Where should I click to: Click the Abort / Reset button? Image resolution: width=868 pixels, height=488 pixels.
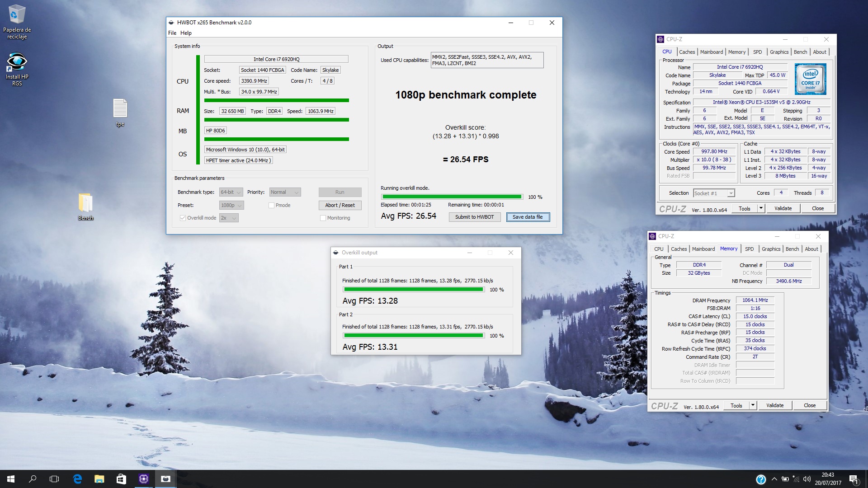(x=340, y=205)
